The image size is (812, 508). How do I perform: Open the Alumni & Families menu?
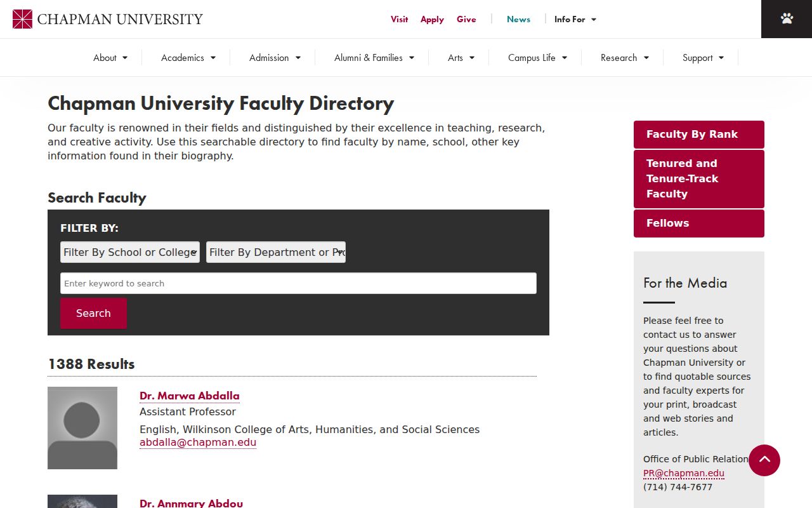(x=374, y=58)
